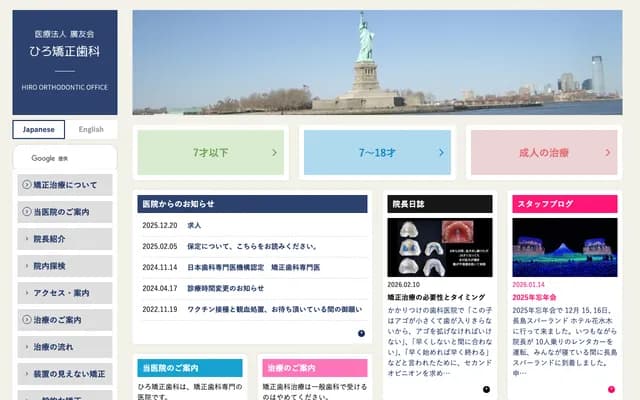Image resolution: width=640 pixels, height=400 pixels.
Task: Click the pink arrow icon in the staff blog card
Action: (611, 389)
